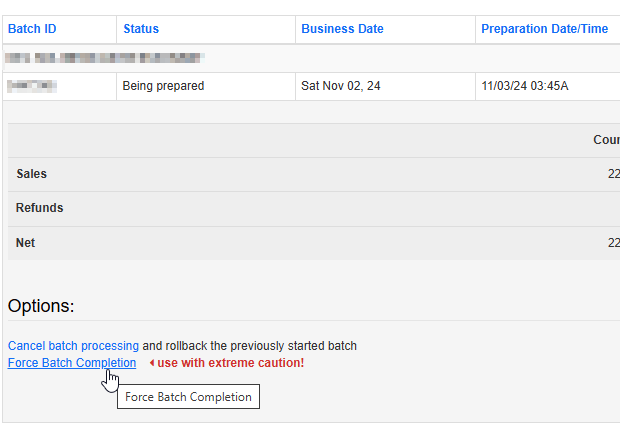Open the Force Batch Completion link
Image resolution: width=620 pixels, height=426 pixels.
click(x=72, y=363)
